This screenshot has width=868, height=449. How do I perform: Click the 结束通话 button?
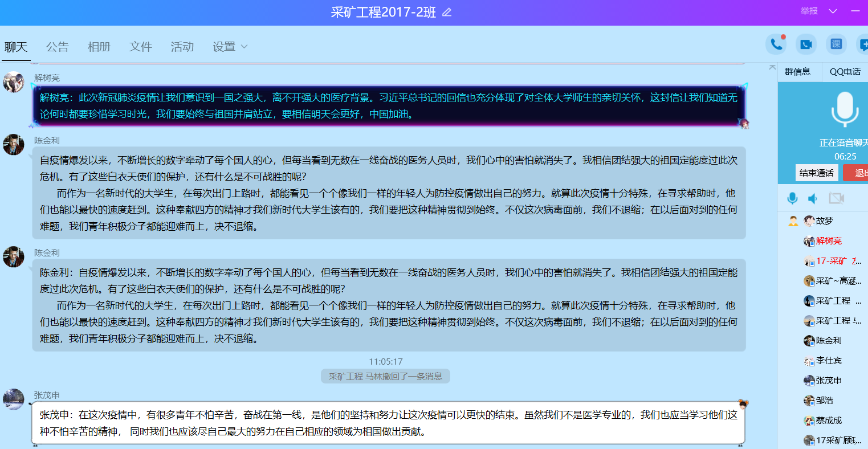point(816,173)
